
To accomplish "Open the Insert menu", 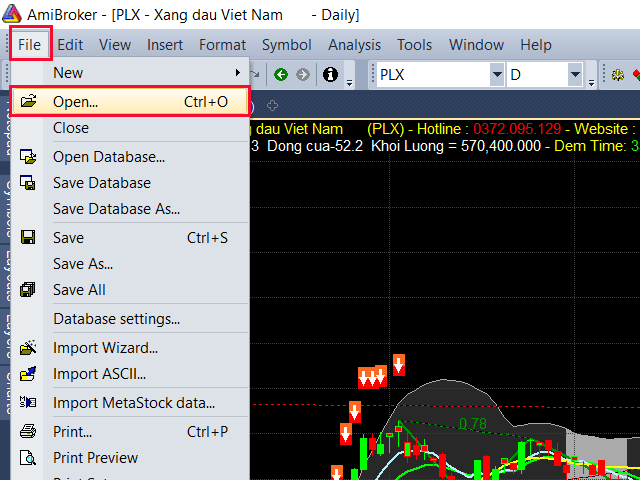I will (x=165, y=44).
